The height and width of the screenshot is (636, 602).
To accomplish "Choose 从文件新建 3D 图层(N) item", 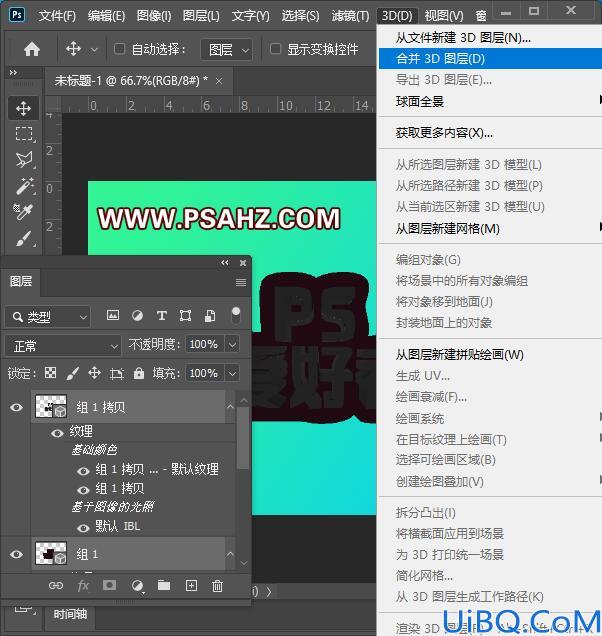I will [490, 38].
